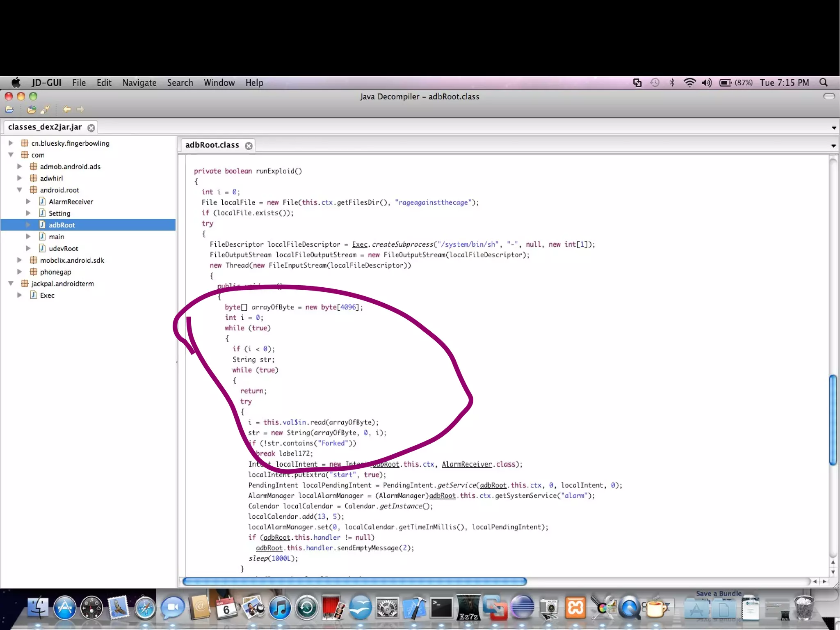Open the Spotlight magnifier in the menu bar
Screen dimensions: 840x630
pos(823,82)
